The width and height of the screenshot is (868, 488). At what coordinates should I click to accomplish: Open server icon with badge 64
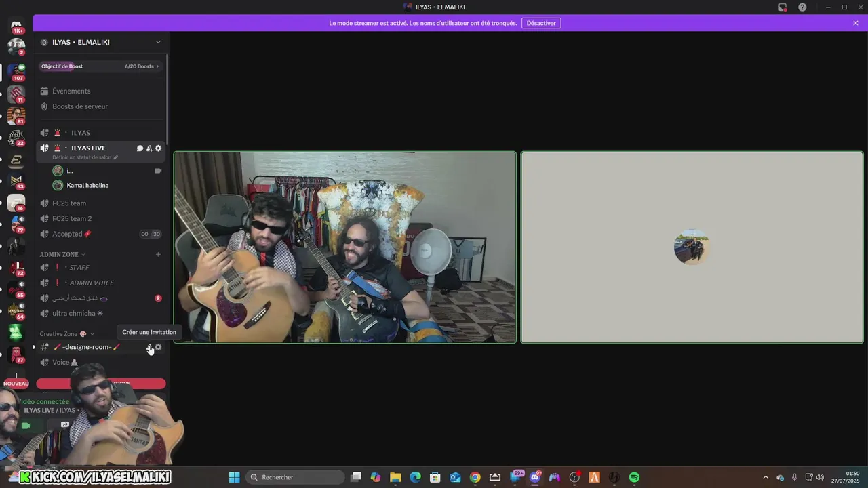[16, 311]
